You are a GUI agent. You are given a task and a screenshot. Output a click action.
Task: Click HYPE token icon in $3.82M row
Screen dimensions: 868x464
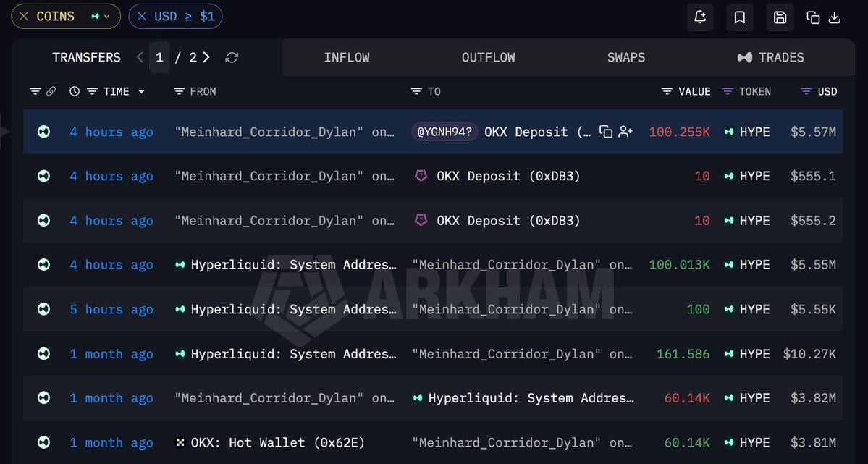tap(729, 398)
